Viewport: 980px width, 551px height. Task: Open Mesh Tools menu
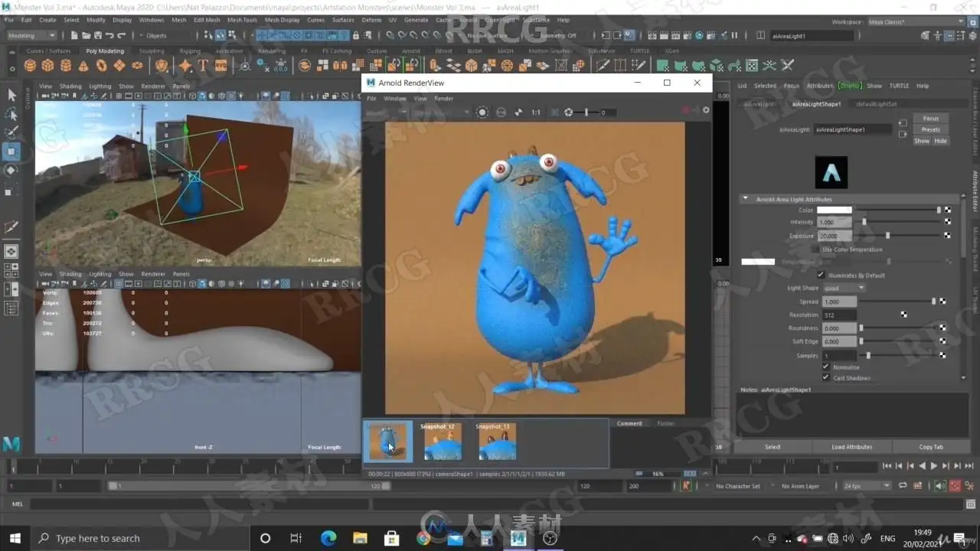242,20
